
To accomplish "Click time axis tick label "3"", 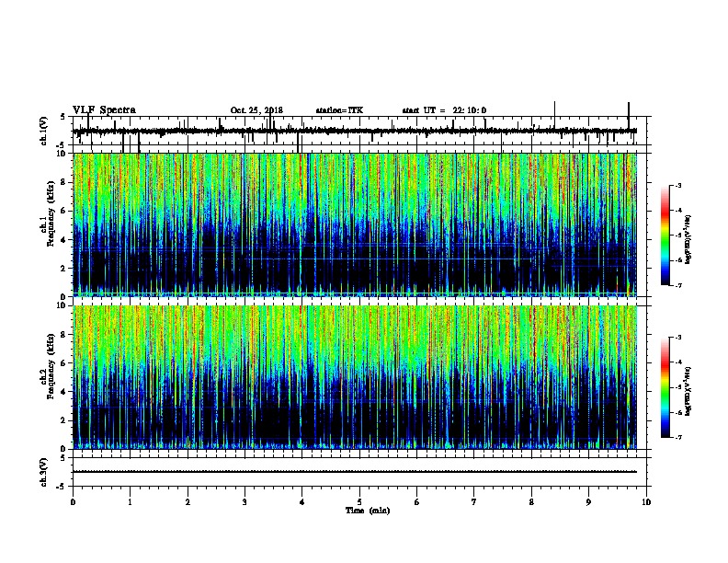I will (x=245, y=502).
